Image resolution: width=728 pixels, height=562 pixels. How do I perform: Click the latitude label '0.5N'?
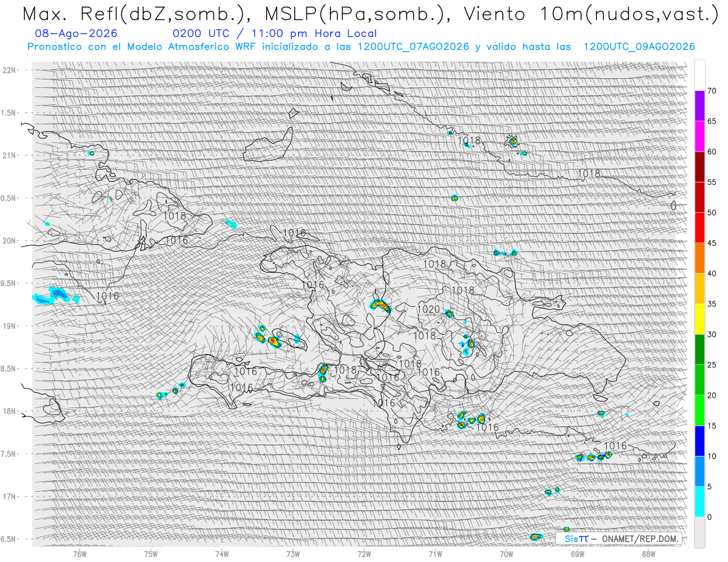tap(8, 198)
